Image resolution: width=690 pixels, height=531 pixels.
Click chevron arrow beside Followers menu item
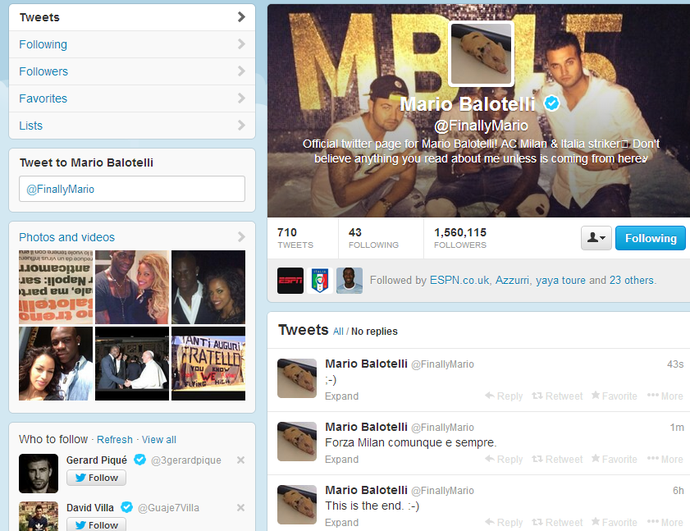pos(241,71)
